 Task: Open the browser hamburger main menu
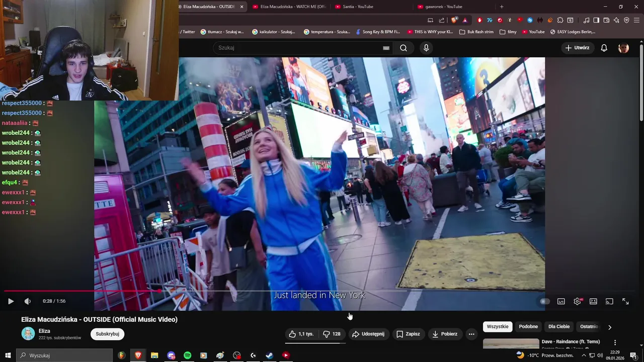636,20
